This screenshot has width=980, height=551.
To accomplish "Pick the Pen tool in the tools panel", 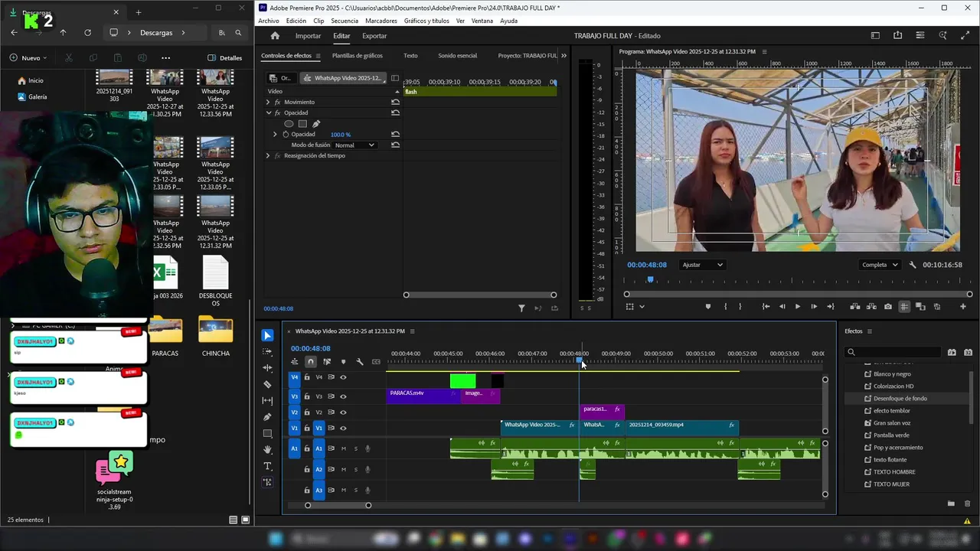I will tap(267, 417).
